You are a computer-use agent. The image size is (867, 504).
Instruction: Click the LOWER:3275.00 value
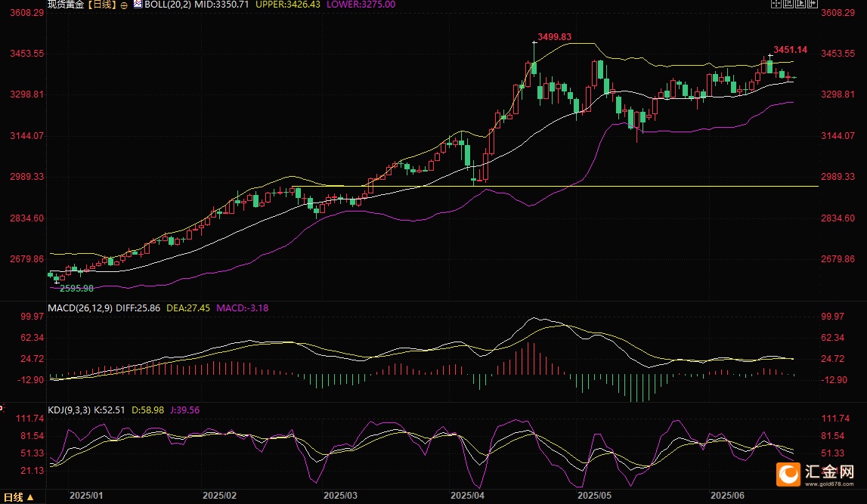point(361,5)
